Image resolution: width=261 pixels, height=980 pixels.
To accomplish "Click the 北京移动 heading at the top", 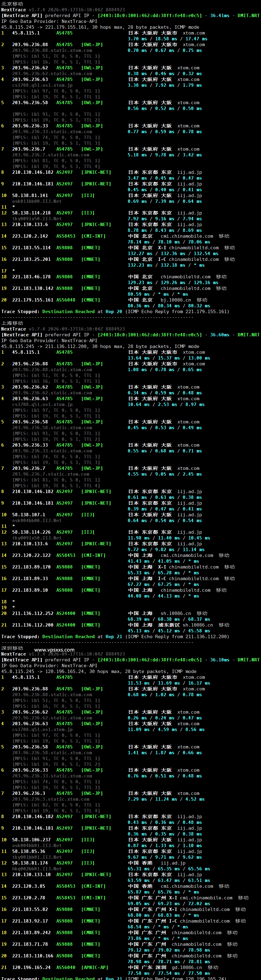I will coord(12,4).
